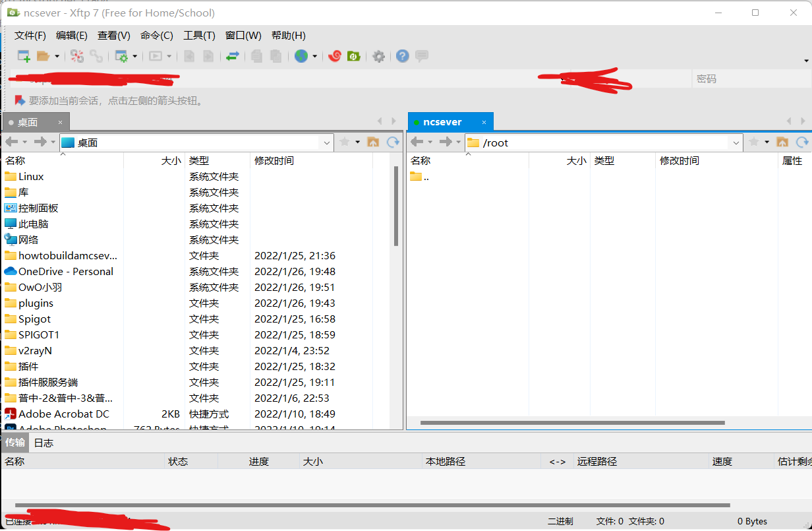Sort remote files by 大小 column
Screen dimensions: 812x531
coord(559,160)
